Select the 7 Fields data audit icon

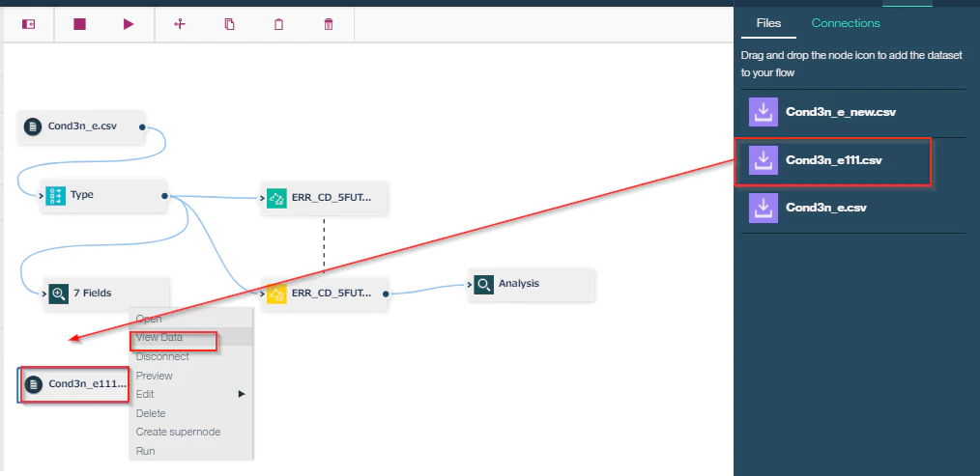point(58,294)
